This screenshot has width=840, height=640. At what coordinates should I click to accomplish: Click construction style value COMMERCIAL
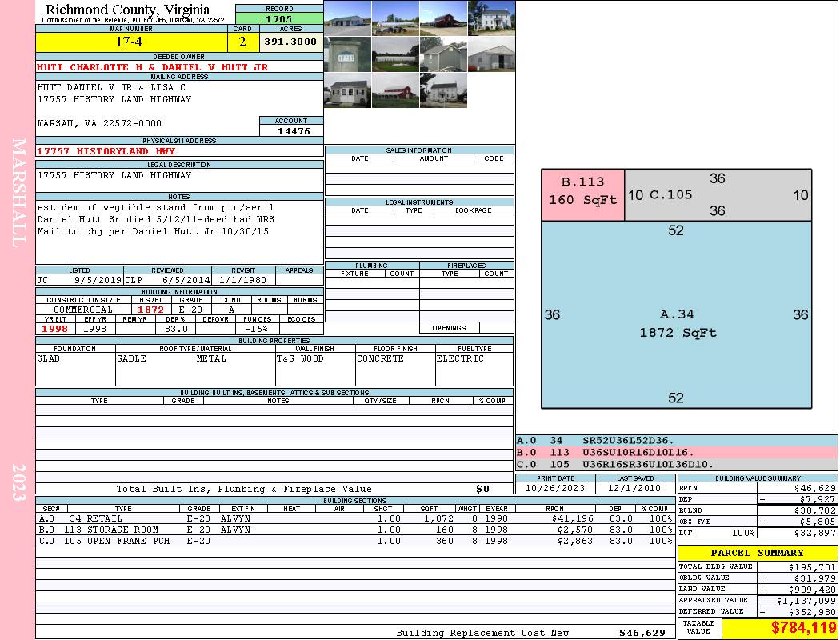coord(83,310)
